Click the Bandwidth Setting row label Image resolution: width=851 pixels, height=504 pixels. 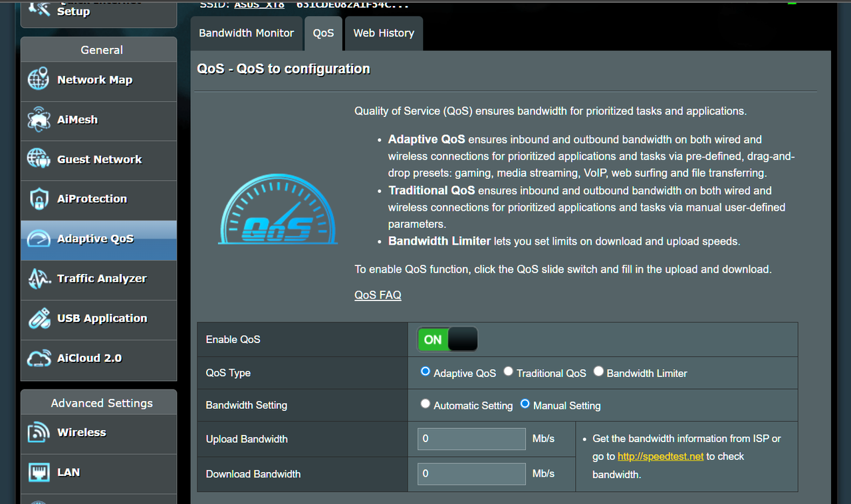(x=247, y=405)
